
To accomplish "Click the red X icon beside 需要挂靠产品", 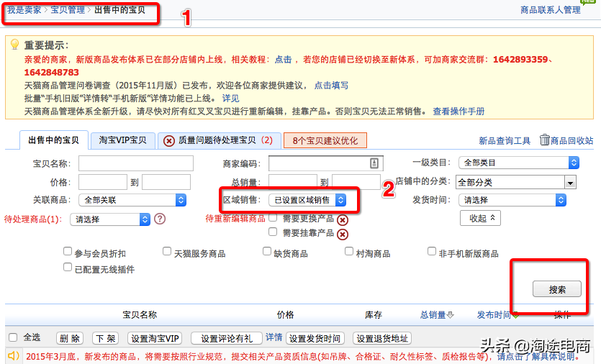I will point(343,234).
